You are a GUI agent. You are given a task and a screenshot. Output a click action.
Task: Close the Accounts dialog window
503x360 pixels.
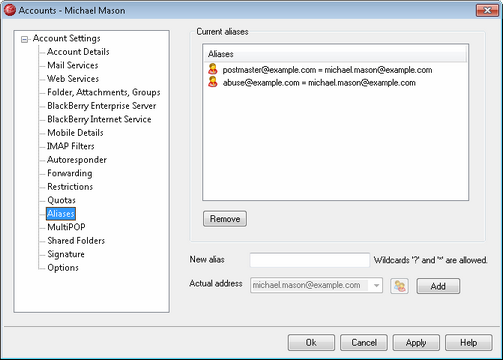(x=487, y=10)
